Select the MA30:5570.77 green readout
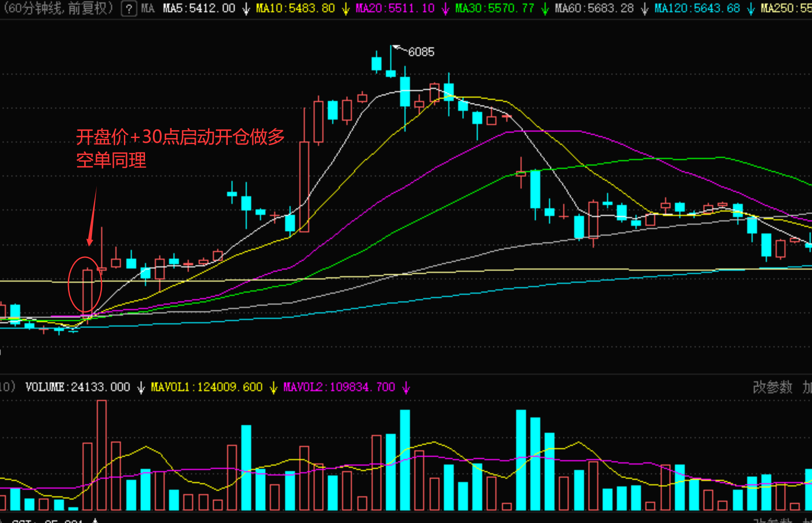812x523 pixels. coord(495,8)
